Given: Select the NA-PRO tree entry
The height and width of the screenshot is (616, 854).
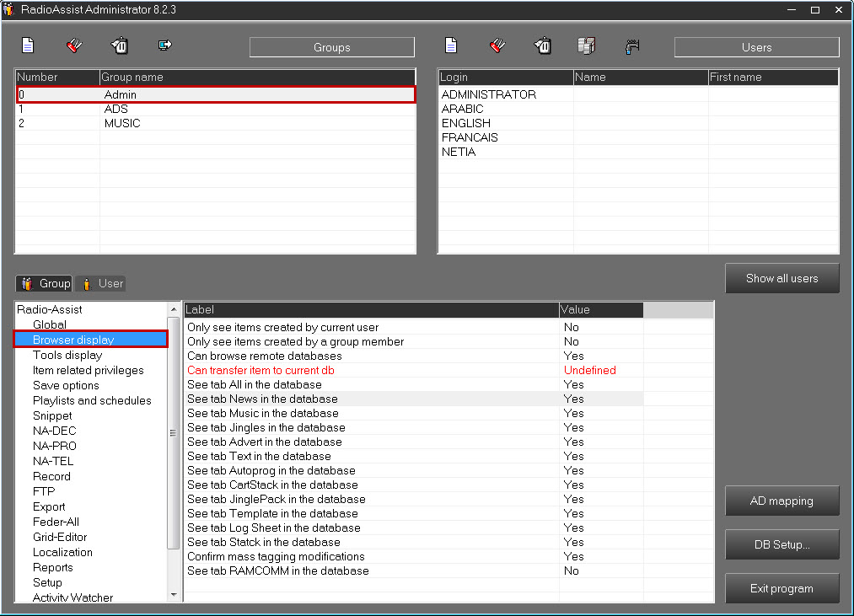Looking at the screenshot, I should point(54,446).
